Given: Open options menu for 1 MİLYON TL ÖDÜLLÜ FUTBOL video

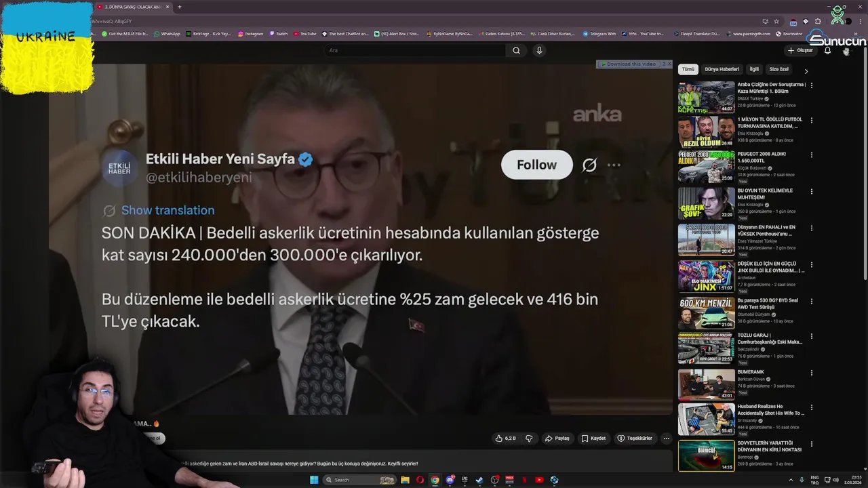Looking at the screenshot, I should (811, 120).
